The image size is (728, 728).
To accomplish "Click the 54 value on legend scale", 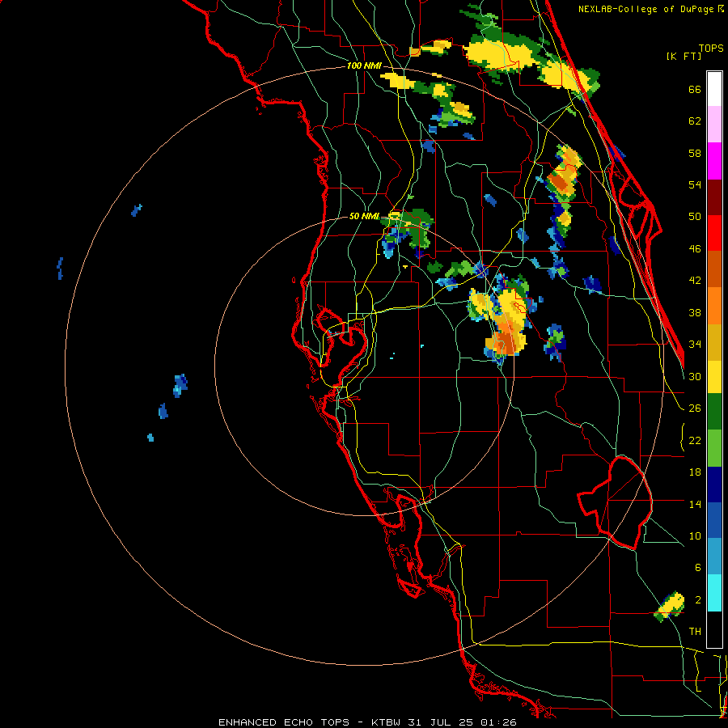I will pos(695,184).
